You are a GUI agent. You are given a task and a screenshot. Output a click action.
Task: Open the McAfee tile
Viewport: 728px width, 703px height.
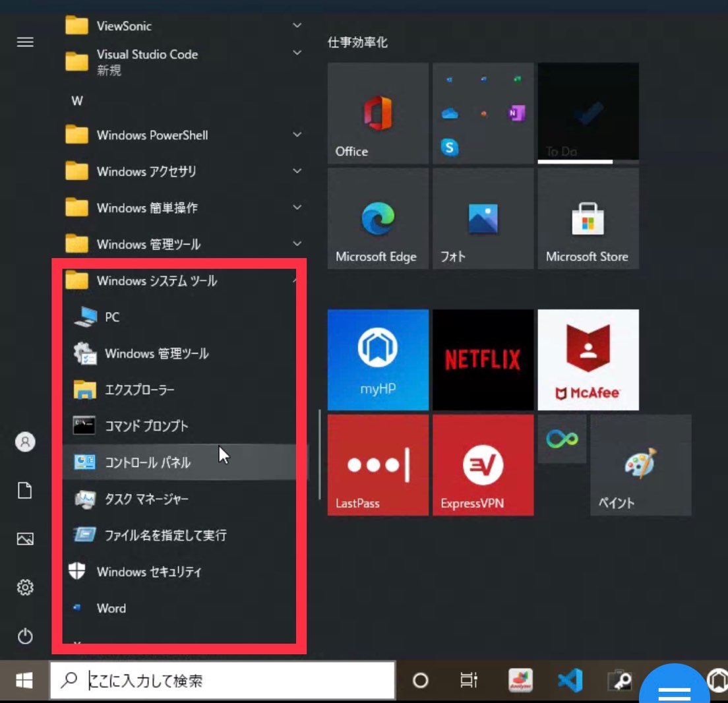[x=588, y=360]
